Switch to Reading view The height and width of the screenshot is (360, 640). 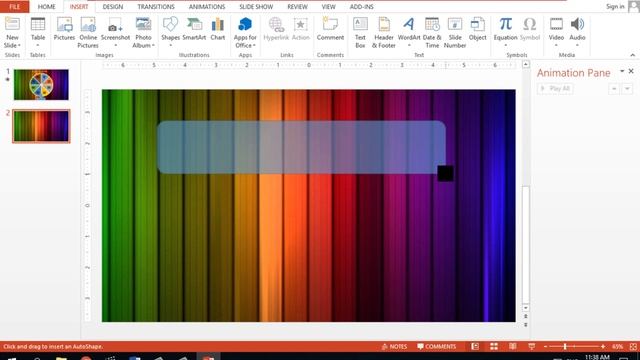[x=513, y=347]
